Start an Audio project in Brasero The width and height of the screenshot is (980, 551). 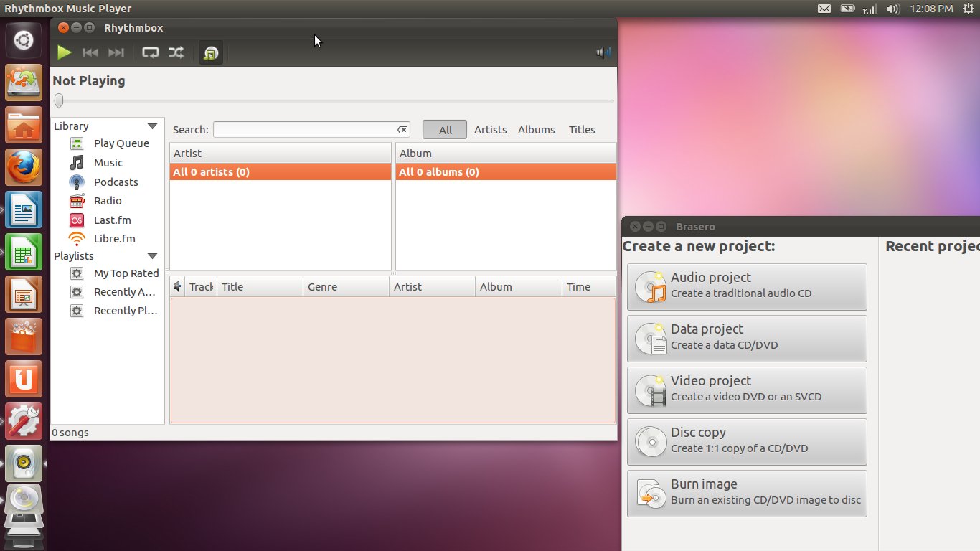747,287
